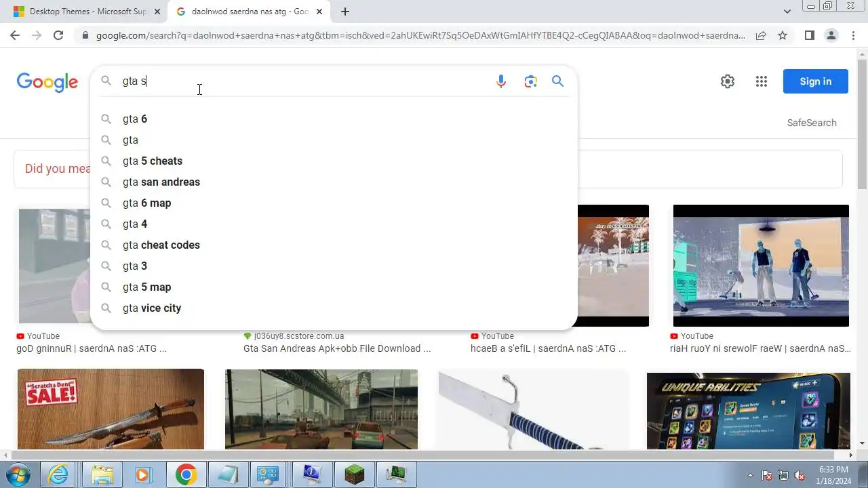Open the Unique Abilities game image
868x488 pixels.
point(749,411)
